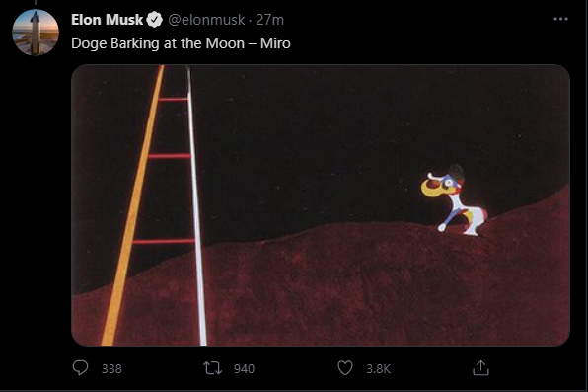This screenshot has width=588, height=392.
Task: Open the three-dot more options menu
Action: click(x=560, y=19)
